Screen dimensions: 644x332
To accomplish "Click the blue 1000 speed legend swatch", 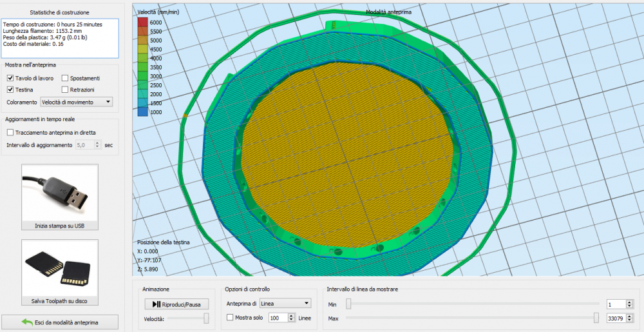I will click(x=143, y=112).
